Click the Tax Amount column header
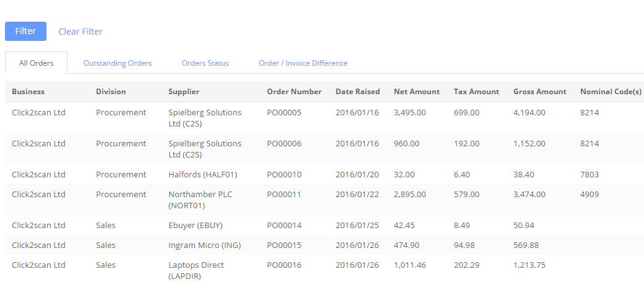The width and height of the screenshot is (644, 305). [476, 92]
